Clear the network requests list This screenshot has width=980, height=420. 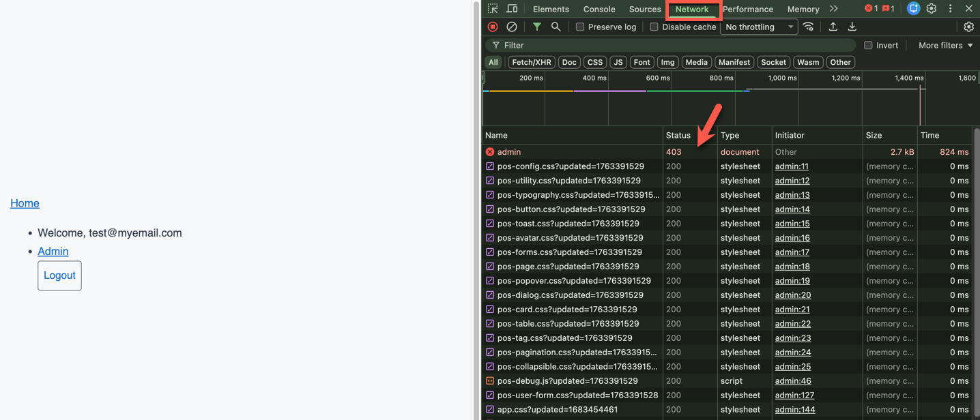coord(512,27)
